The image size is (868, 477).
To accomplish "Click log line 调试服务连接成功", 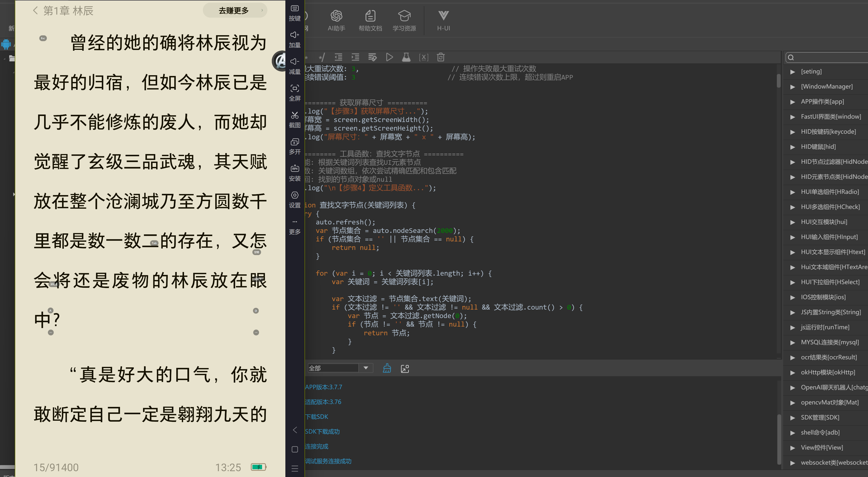I will coord(328,461).
